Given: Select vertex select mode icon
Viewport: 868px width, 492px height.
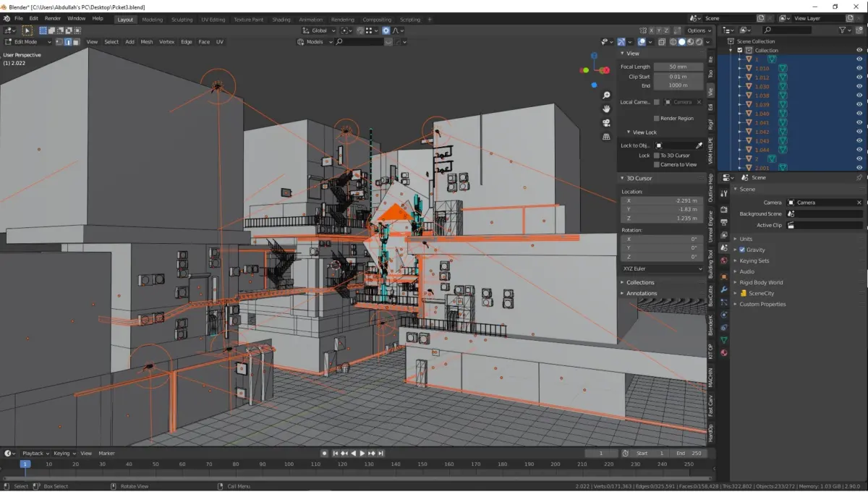Looking at the screenshot, I should tap(59, 42).
